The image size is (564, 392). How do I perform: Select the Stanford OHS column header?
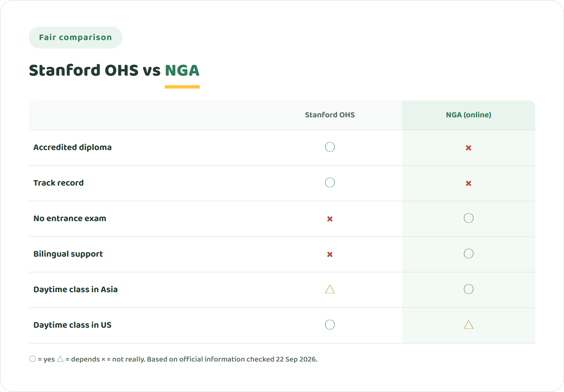330,115
